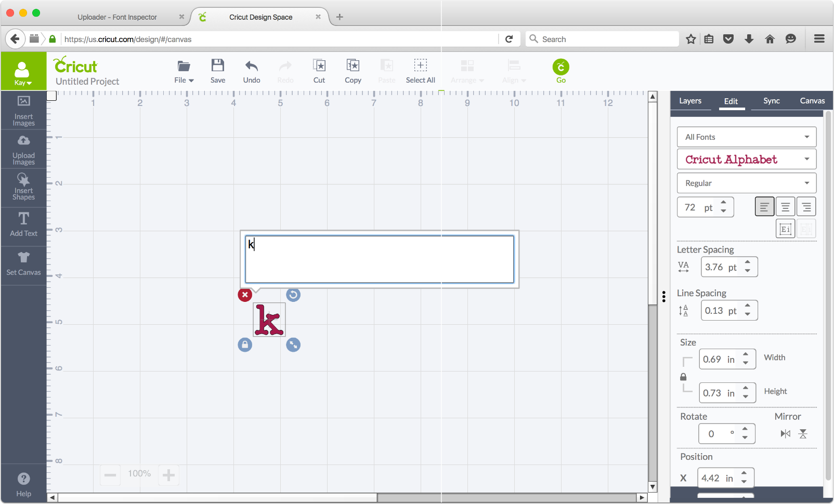This screenshot has width=834, height=504.
Task: Switch to the Layers tab
Action: coord(690,101)
